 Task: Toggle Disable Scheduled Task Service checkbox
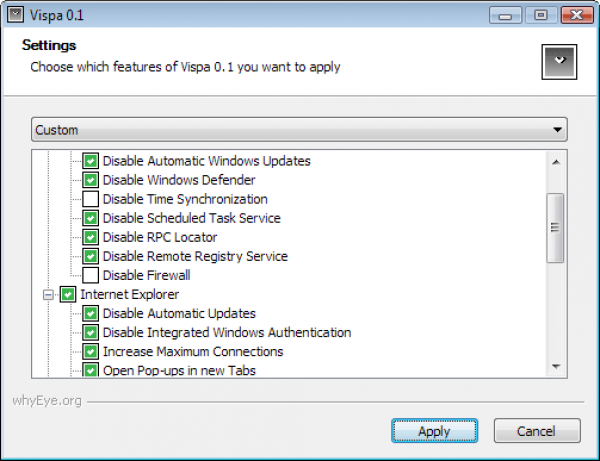click(x=90, y=218)
